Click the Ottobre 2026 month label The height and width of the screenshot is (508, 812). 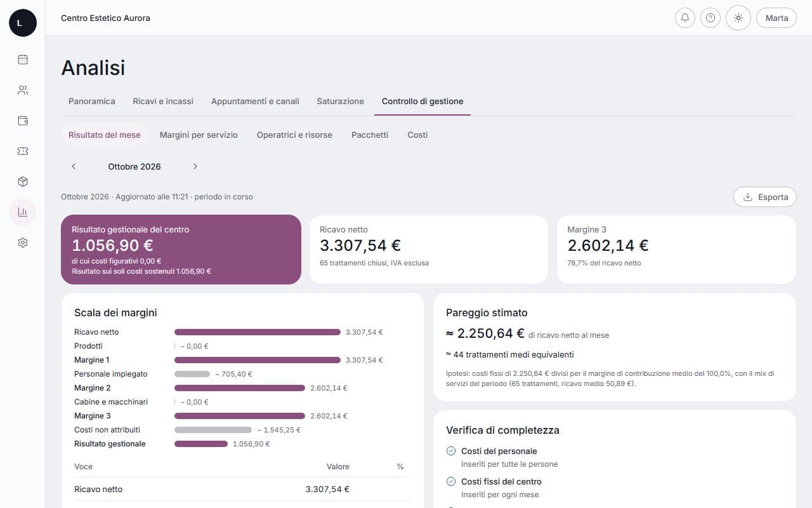134,166
